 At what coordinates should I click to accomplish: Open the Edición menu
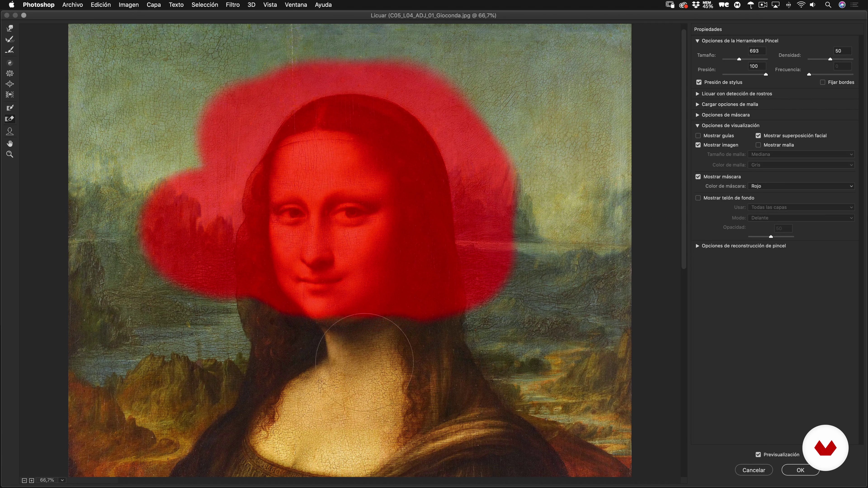coord(100,5)
